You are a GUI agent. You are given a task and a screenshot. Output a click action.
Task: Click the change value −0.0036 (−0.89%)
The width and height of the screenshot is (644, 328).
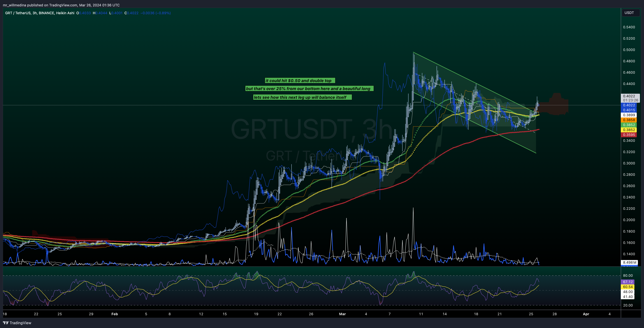click(156, 13)
